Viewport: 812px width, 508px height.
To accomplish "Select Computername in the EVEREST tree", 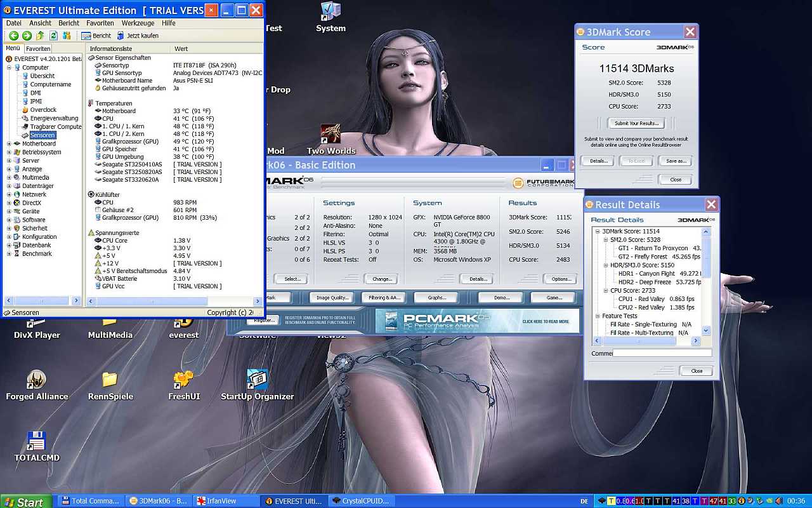I will click(51, 84).
